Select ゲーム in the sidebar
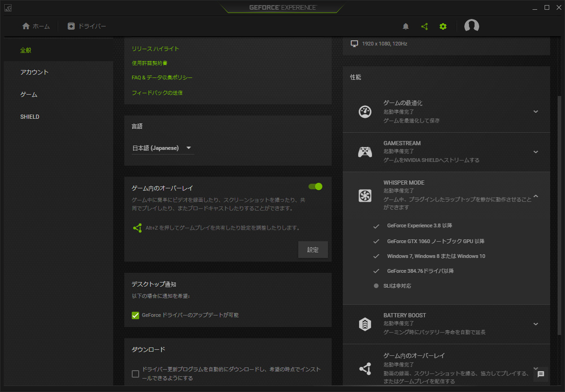Image resolution: width=565 pixels, height=392 pixels. 58,95
